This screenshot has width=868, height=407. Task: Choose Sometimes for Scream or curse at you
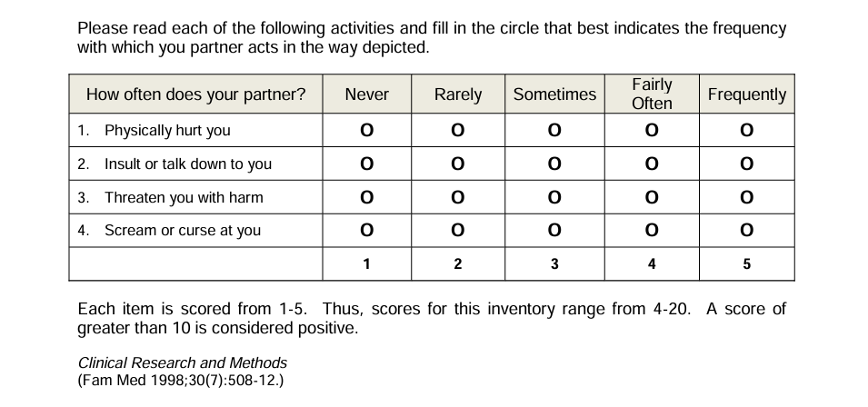(x=554, y=231)
